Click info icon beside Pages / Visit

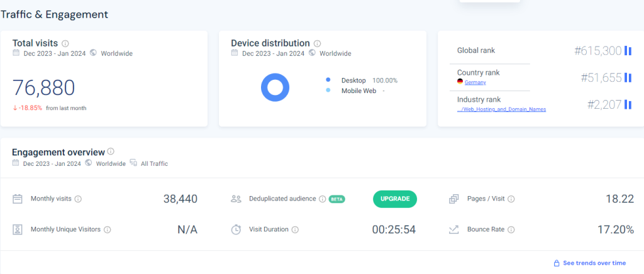click(x=511, y=199)
